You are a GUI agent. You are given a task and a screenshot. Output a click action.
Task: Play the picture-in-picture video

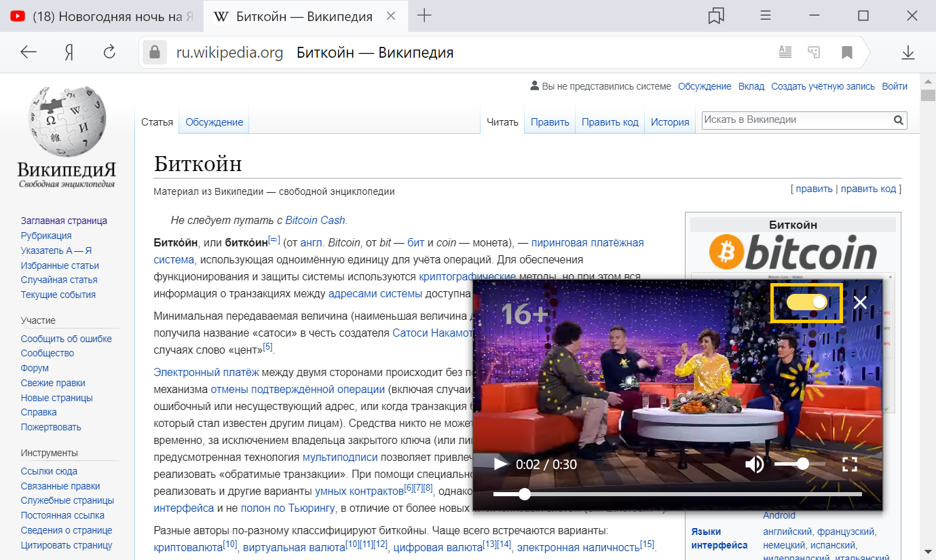click(500, 464)
